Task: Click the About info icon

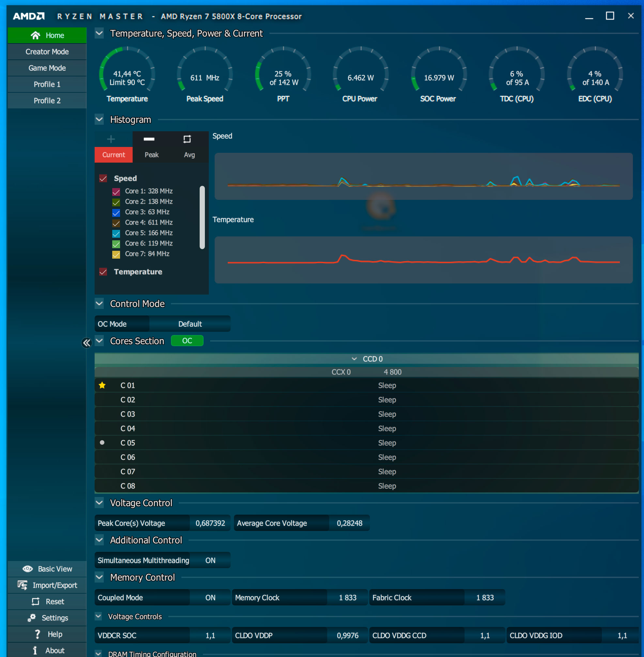Action: tap(35, 650)
